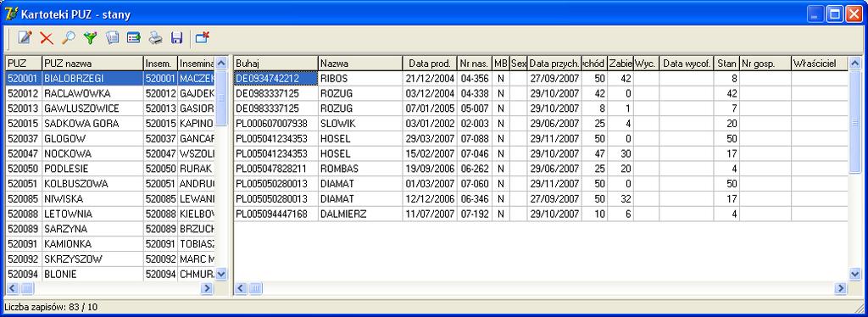
Task: Select the SKRZYSZOW row
Action: [x=110, y=259]
